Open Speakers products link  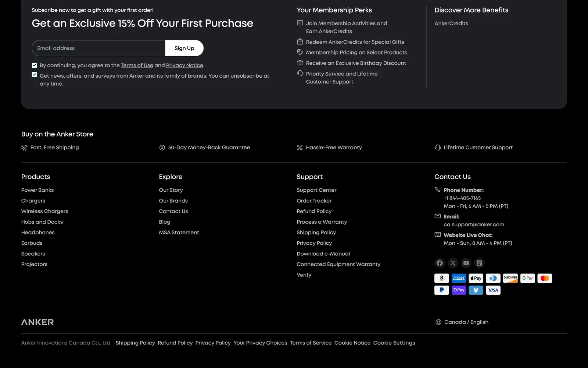tap(33, 254)
